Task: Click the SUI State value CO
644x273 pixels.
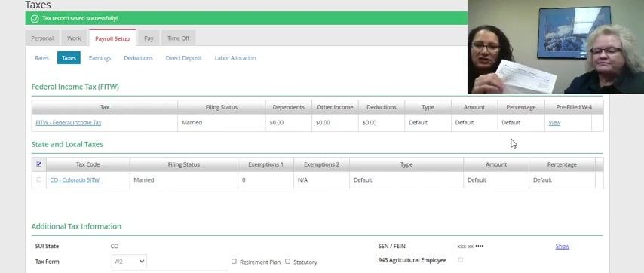Action: (x=115, y=247)
